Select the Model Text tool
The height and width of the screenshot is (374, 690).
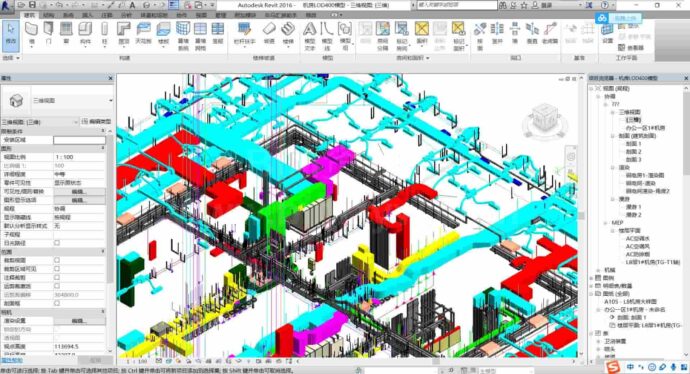point(310,36)
